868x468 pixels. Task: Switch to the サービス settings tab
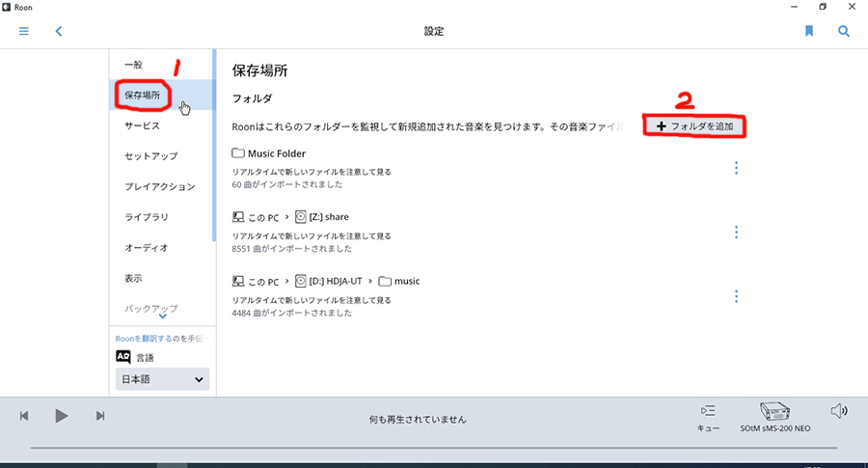tap(142, 125)
